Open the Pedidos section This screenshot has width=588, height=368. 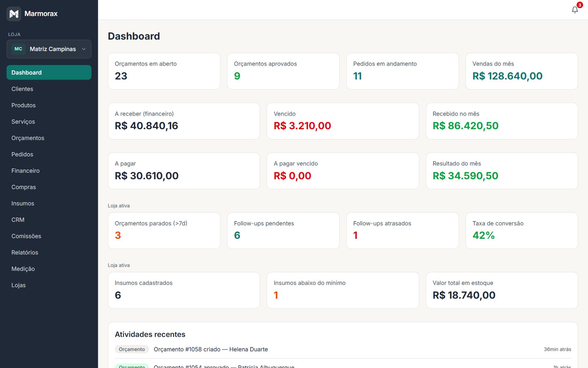[49, 154]
